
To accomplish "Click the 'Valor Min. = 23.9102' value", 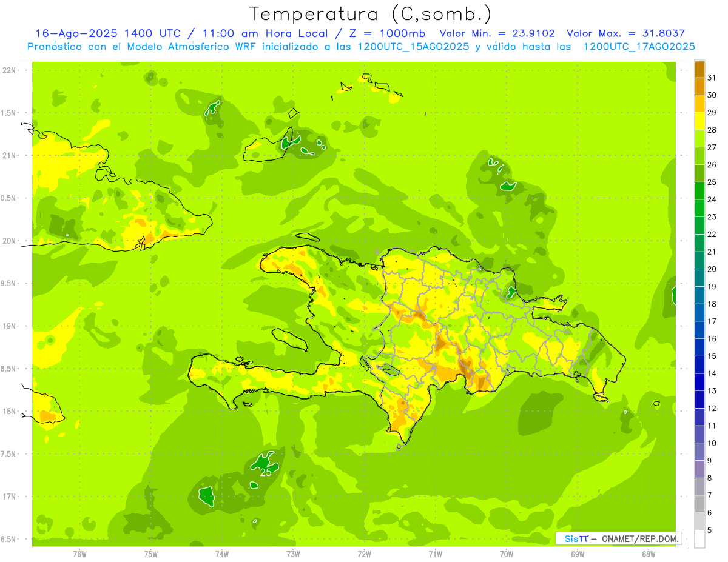I will [x=497, y=33].
